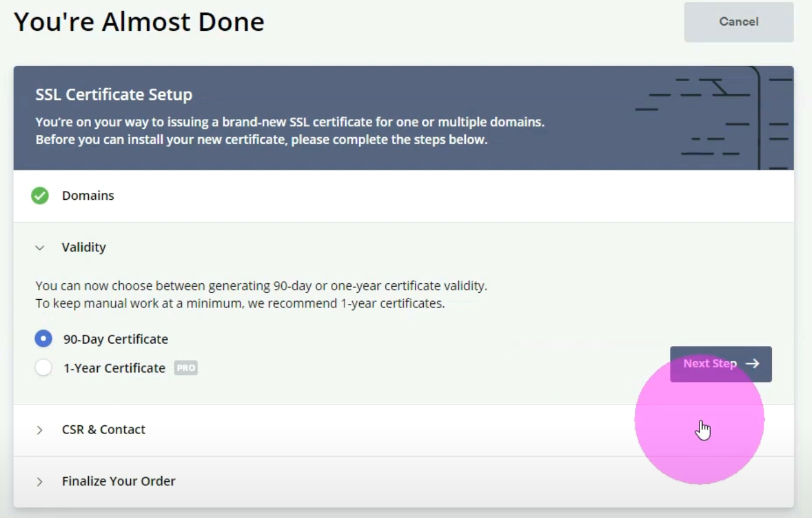The height and width of the screenshot is (518, 812).
Task: Select the 1-Year Certificate radio button
Action: click(x=43, y=368)
